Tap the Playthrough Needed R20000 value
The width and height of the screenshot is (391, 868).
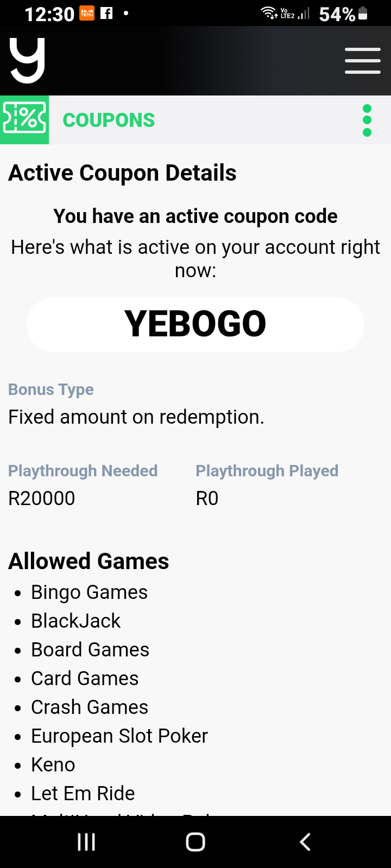tap(42, 498)
